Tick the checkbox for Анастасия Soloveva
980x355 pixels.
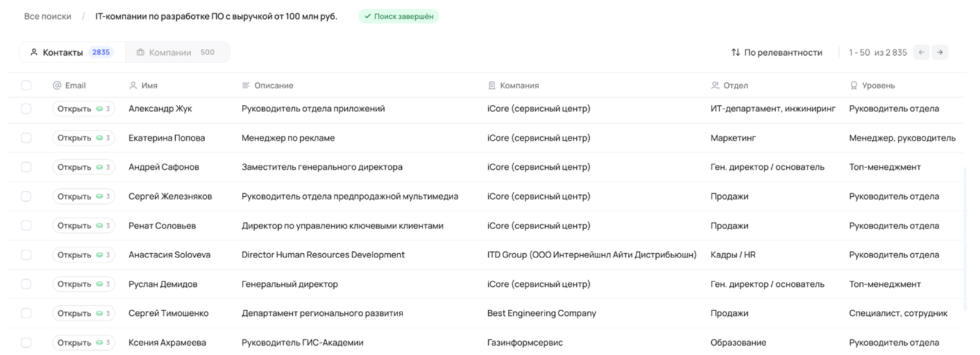pos(26,254)
